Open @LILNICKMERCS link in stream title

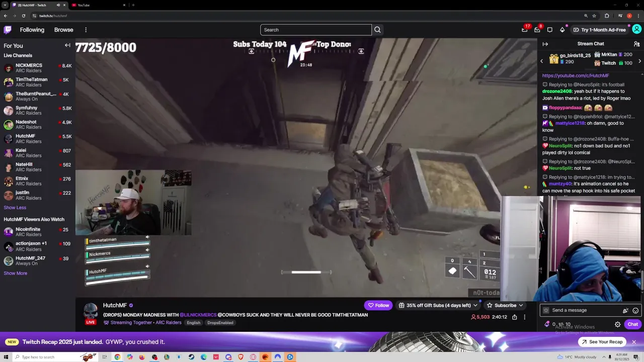click(198, 315)
